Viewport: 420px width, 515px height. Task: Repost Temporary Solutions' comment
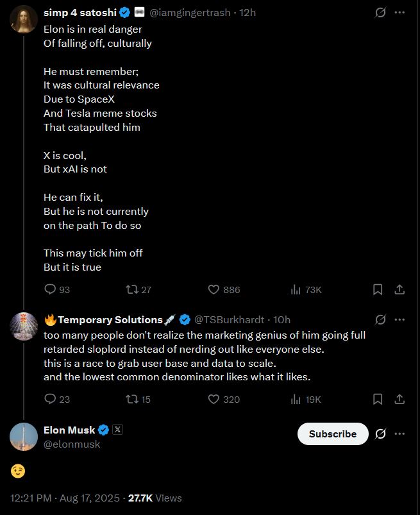tap(132, 399)
